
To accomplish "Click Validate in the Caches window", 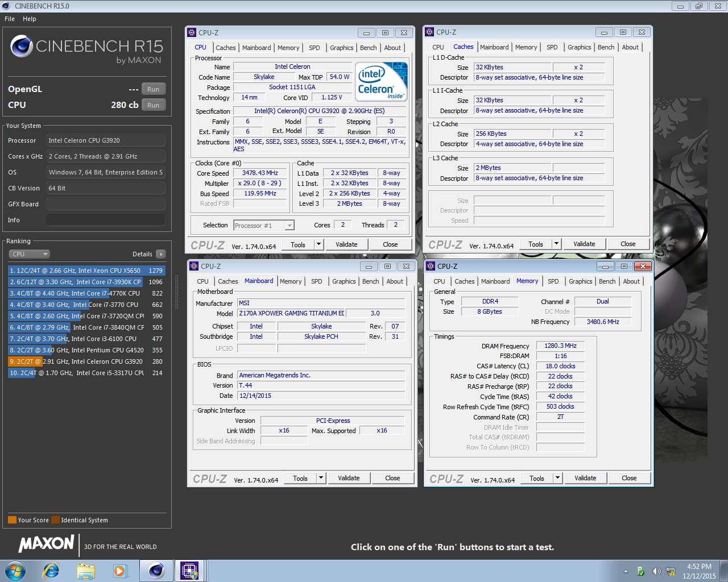I will click(584, 244).
